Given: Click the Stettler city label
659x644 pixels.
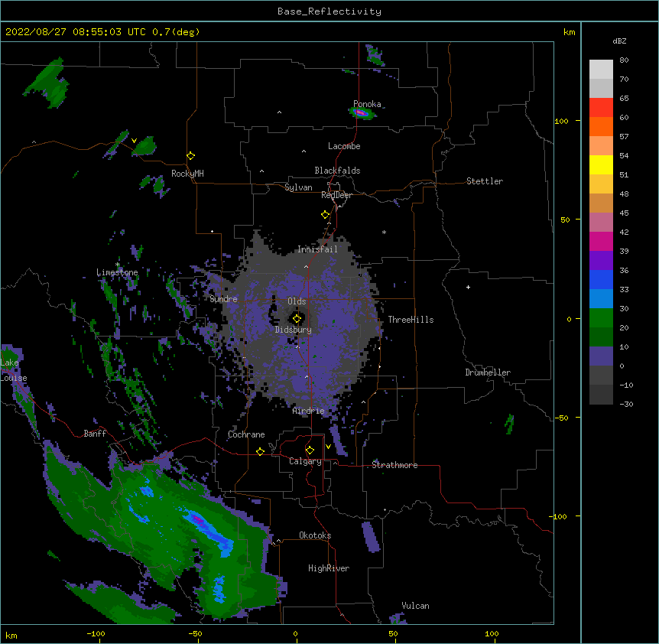Looking at the screenshot, I should (x=485, y=181).
